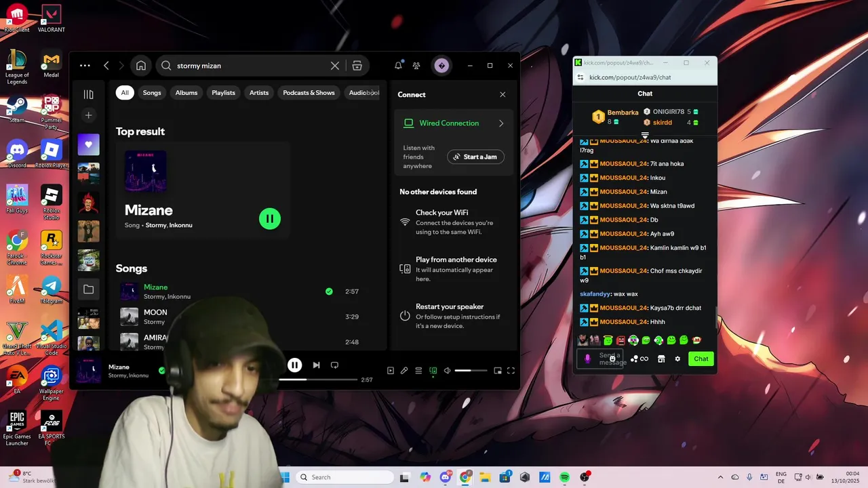Click MOON song row
The height and width of the screenshot is (488, 868).
[x=239, y=317]
